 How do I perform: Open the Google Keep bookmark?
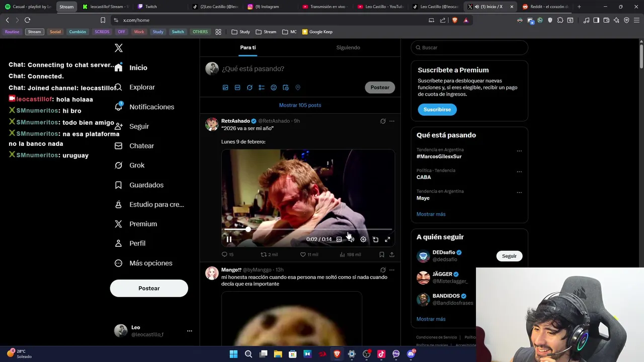pyautogui.click(x=317, y=32)
